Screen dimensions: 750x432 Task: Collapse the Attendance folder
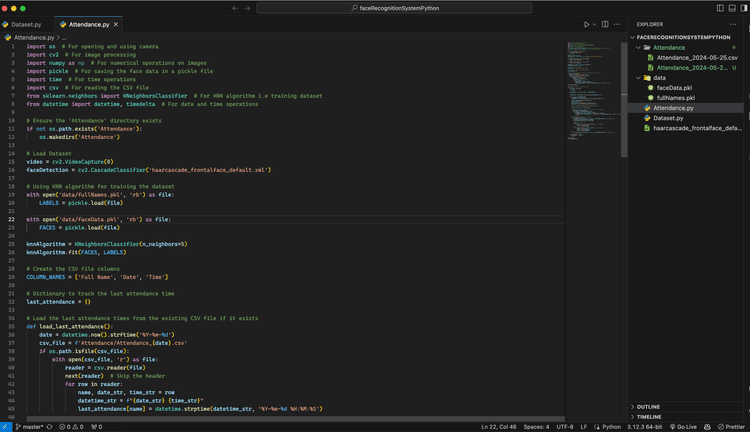click(670, 47)
